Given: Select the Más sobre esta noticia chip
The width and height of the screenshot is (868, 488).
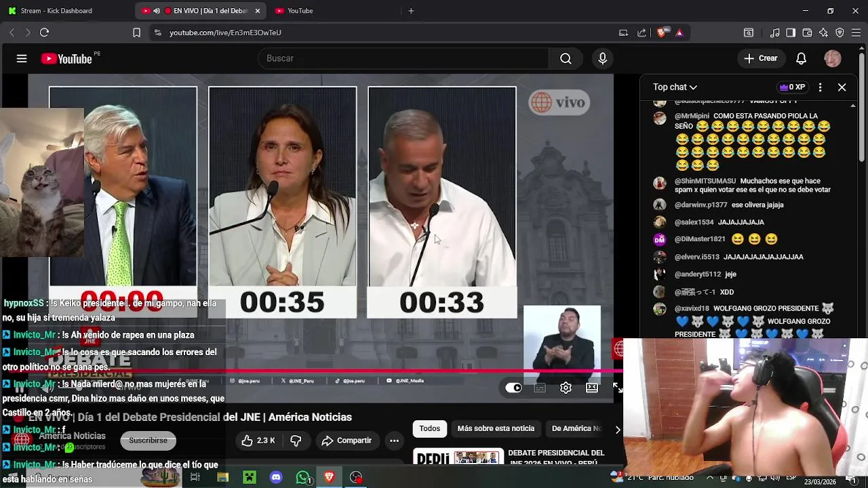Looking at the screenshot, I should click(496, 428).
